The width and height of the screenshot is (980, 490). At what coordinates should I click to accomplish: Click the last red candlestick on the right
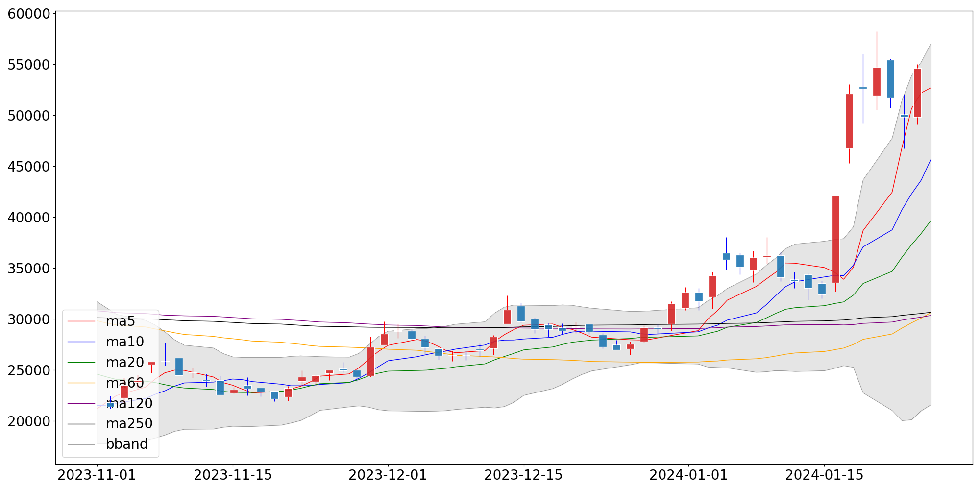coord(917,93)
